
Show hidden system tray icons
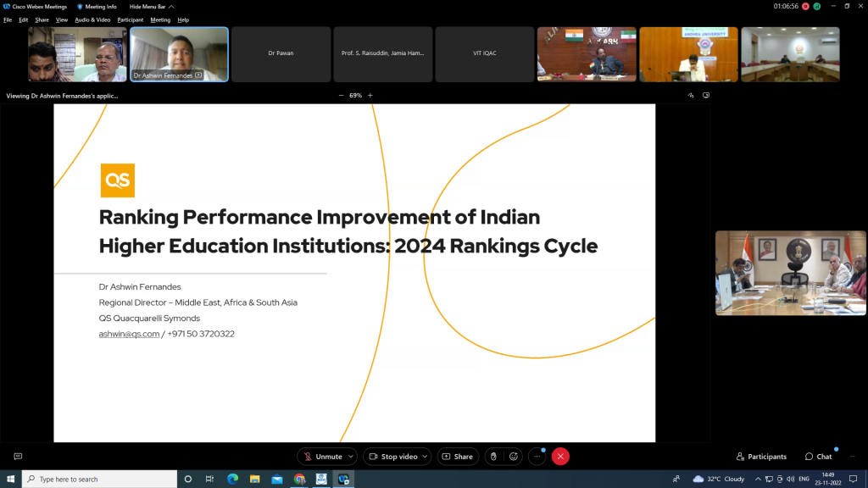pyautogui.click(x=758, y=480)
